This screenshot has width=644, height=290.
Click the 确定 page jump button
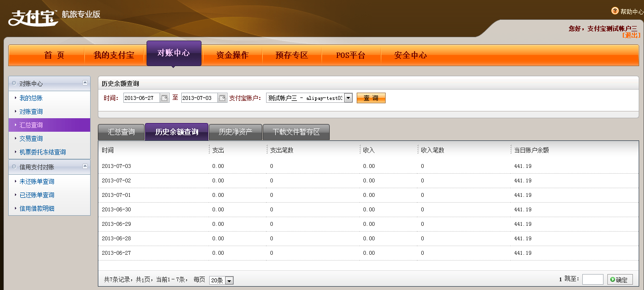click(x=619, y=279)
